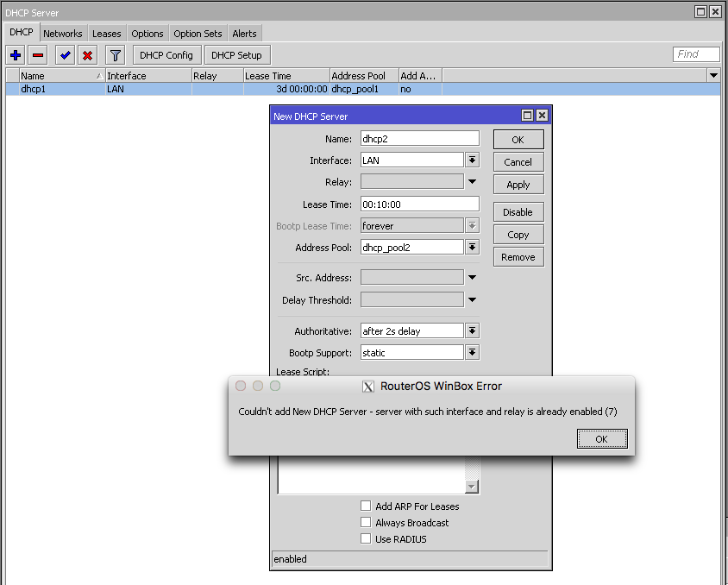
Task: Click green zoom dot on error dialog
Action: tap(275, 386)
